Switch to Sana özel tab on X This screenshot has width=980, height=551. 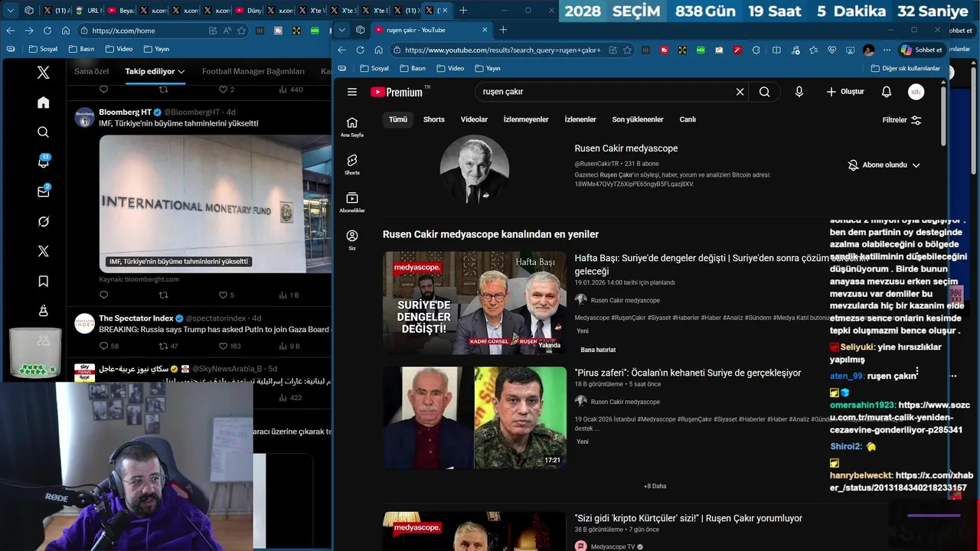click(x=91, y=71)
